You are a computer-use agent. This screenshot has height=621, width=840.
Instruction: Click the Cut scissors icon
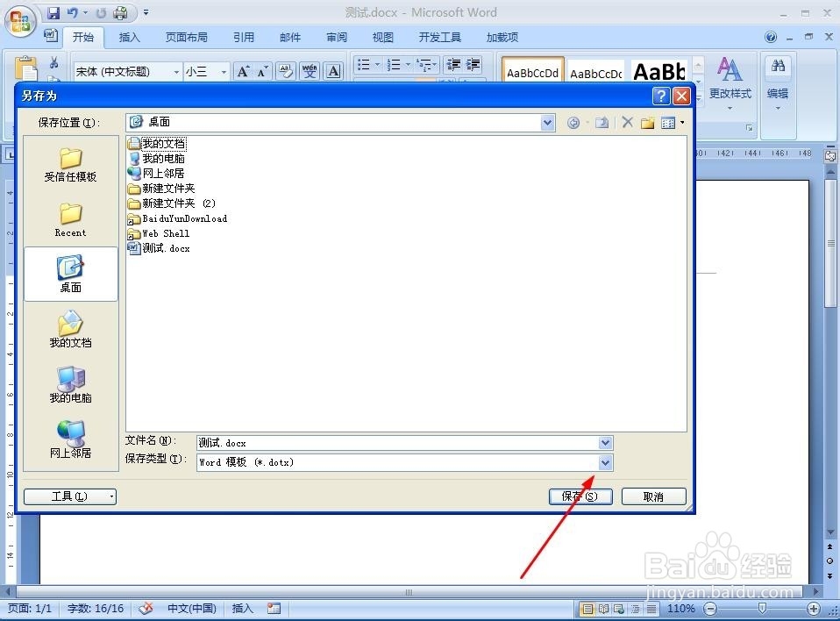pyautogui.click(x=54, y=62)
